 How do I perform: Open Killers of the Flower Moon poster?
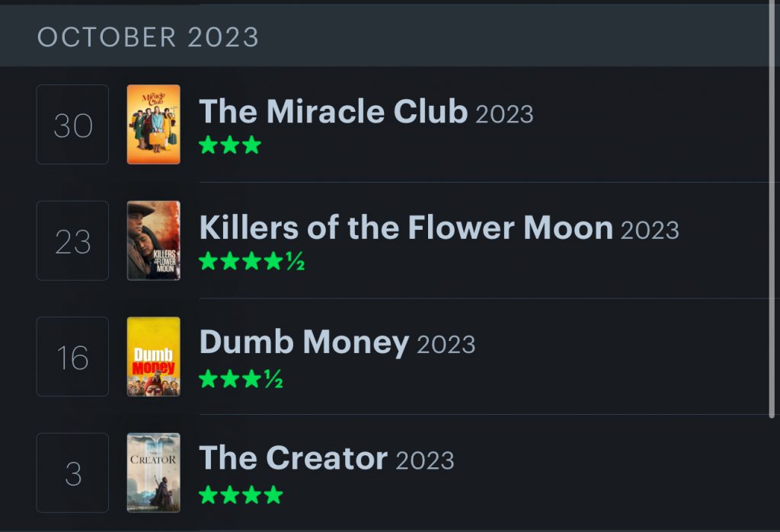(154, 241)
